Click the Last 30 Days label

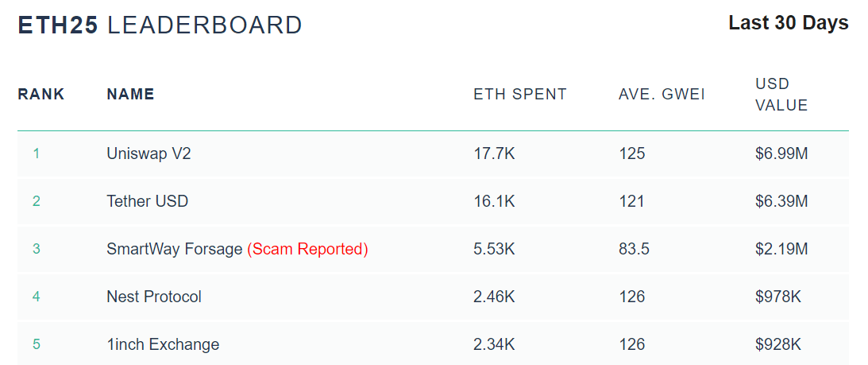coord(788,23)
